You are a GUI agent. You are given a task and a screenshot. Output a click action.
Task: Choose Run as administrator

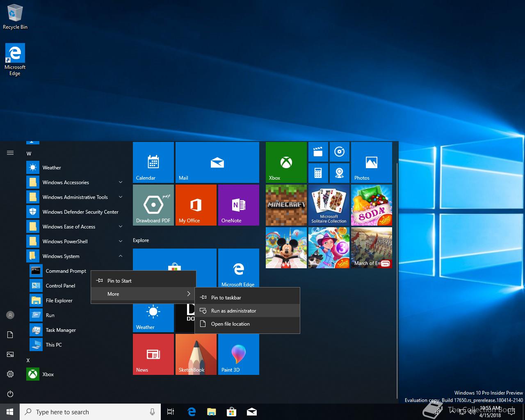[247, 311]
